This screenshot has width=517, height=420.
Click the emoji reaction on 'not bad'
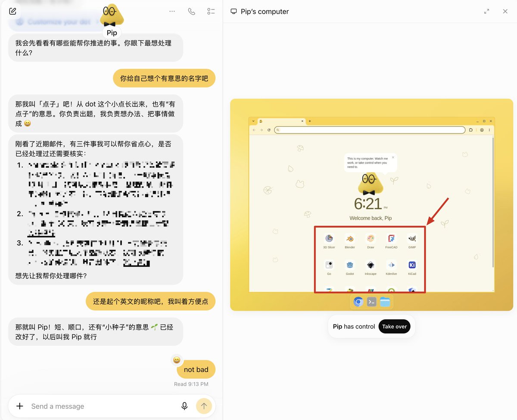coord(176,360)
